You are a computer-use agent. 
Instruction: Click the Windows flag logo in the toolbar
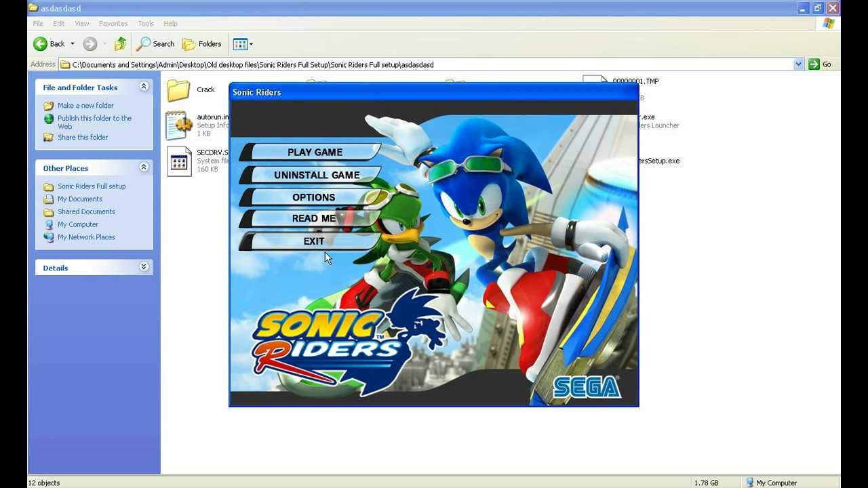point(828,24)
